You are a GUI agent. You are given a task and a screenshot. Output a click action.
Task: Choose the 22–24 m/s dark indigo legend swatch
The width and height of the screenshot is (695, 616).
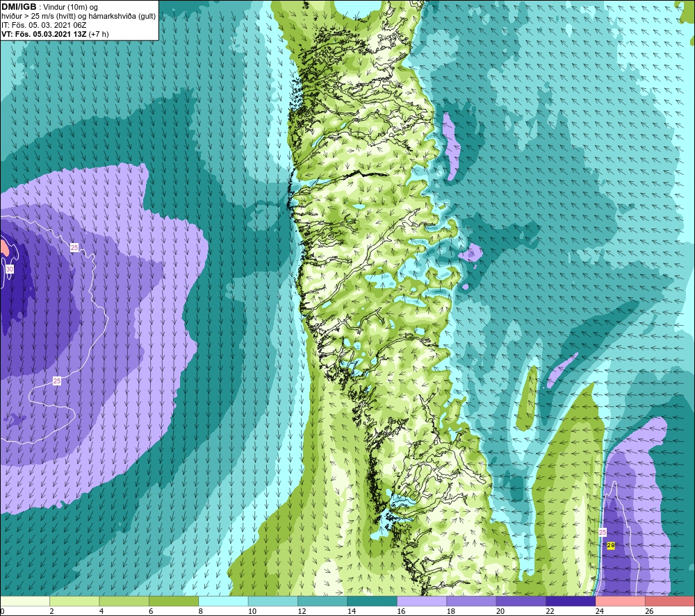[x=571, y=601]
